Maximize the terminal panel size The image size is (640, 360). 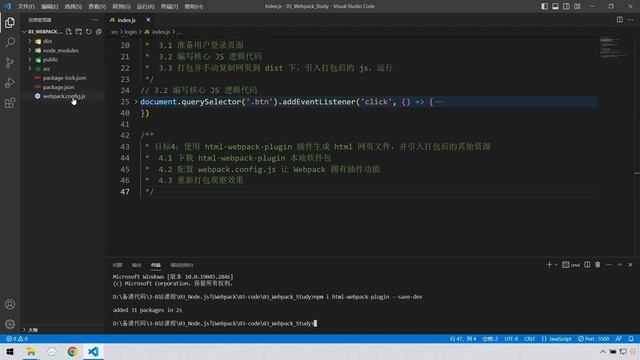(x=620, y=264)
